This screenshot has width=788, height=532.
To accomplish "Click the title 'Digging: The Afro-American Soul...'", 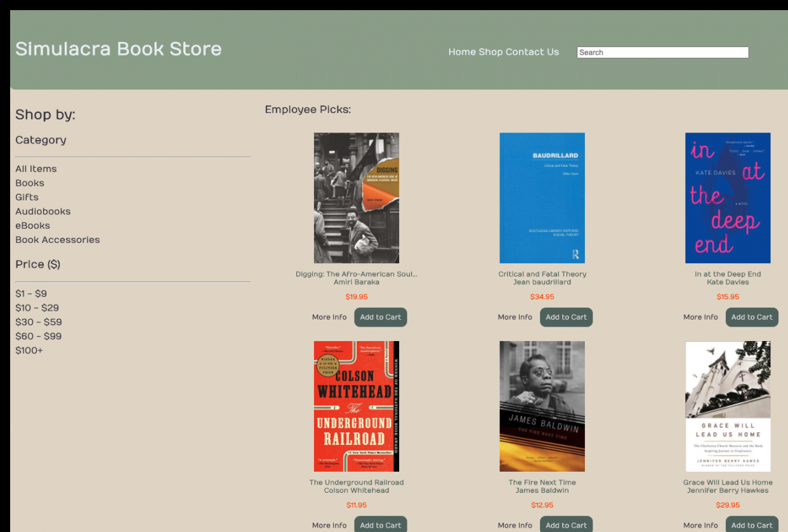I will (357, 274).
